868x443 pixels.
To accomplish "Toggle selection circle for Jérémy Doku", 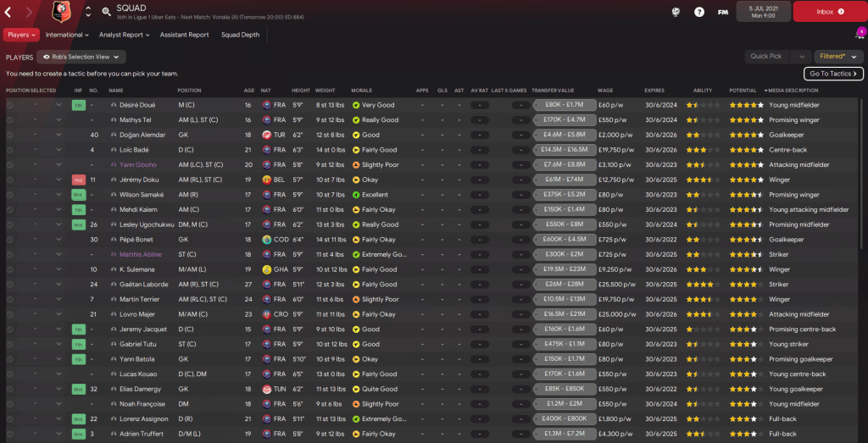I will 10,180.
